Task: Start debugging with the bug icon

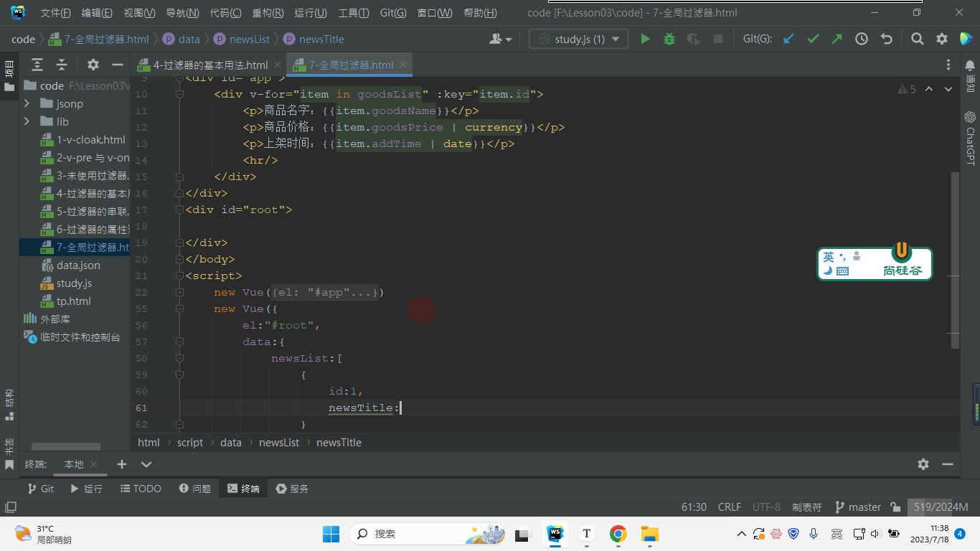Action: coord(669,39)
